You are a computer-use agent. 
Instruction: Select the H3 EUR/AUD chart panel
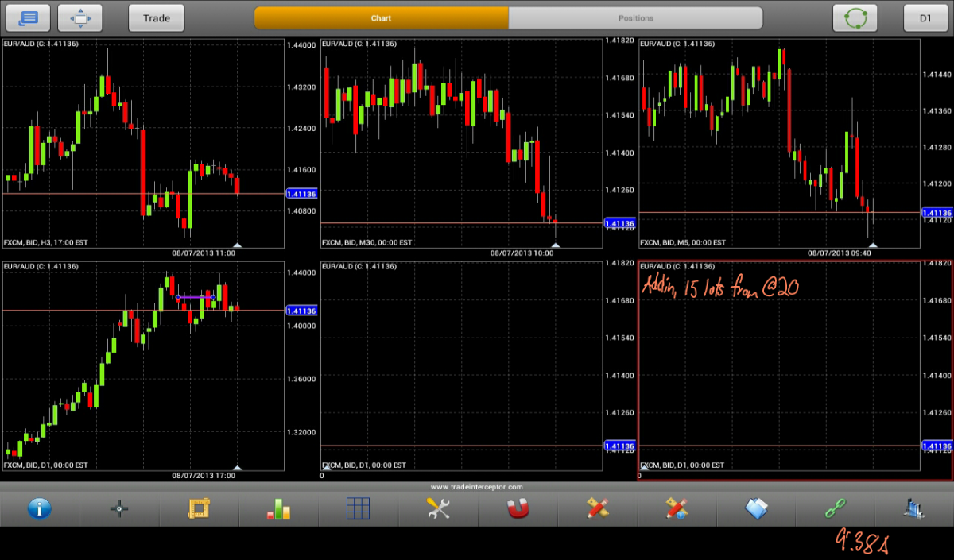(143, 143)
